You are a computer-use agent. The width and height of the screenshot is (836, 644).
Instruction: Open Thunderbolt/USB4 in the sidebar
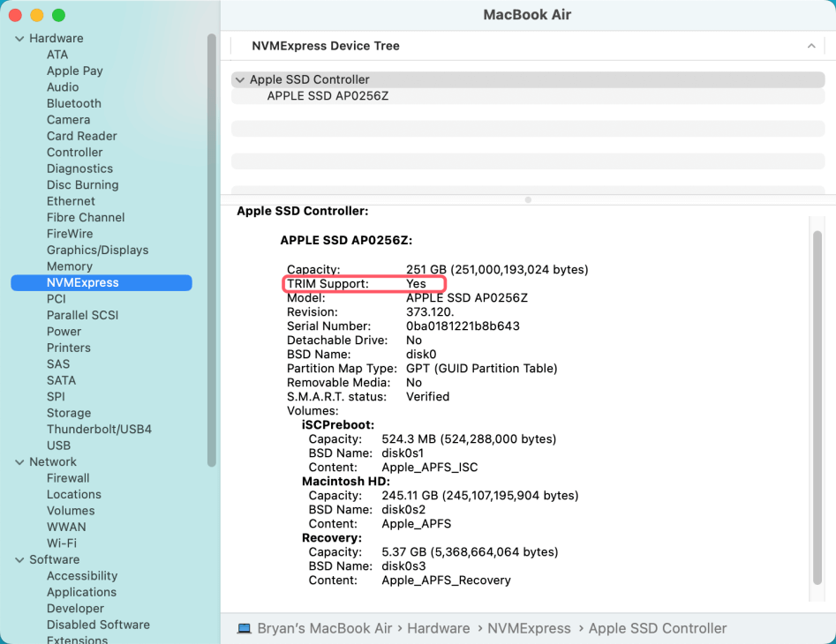(x=99, y=430)
